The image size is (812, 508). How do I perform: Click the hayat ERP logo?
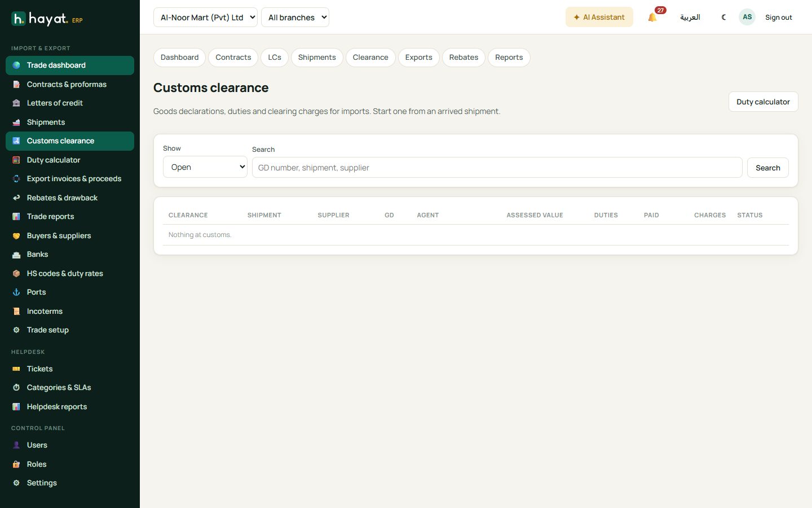(47, 19)
